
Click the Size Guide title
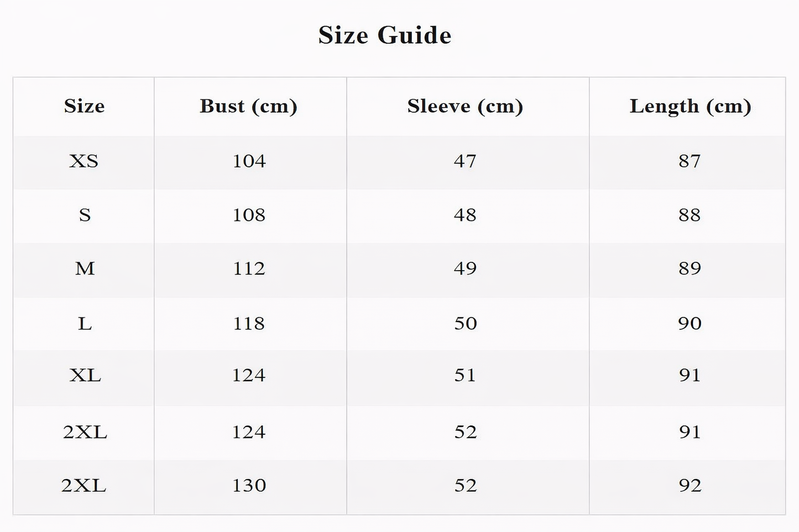pos(385,35)
